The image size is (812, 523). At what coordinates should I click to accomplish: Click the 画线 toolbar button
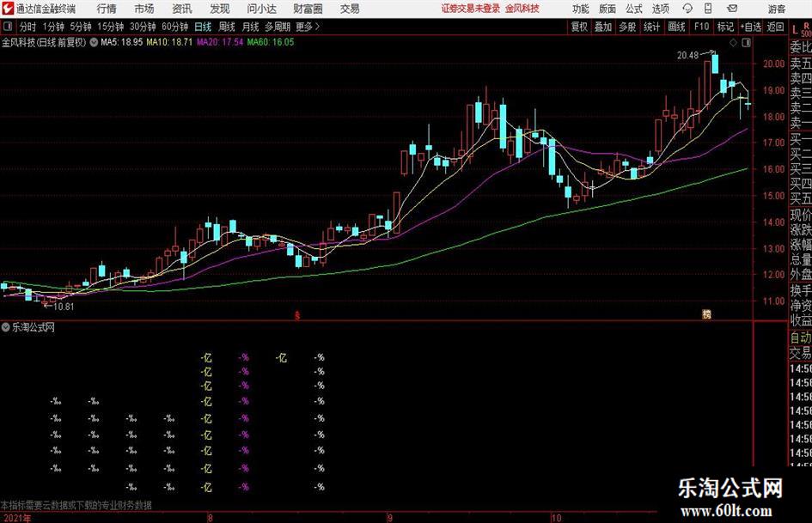677,27
